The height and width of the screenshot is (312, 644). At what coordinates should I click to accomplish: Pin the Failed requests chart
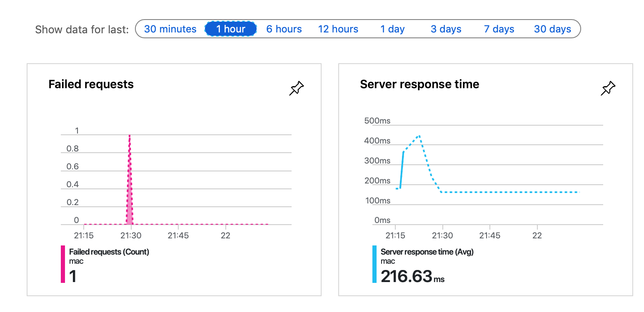point(296,88)
